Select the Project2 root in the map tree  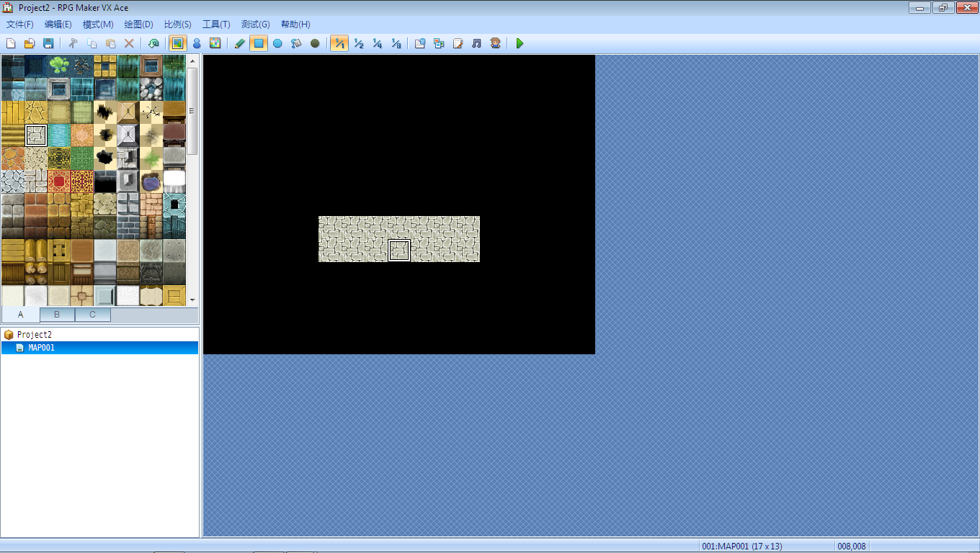tap(35, 335)
